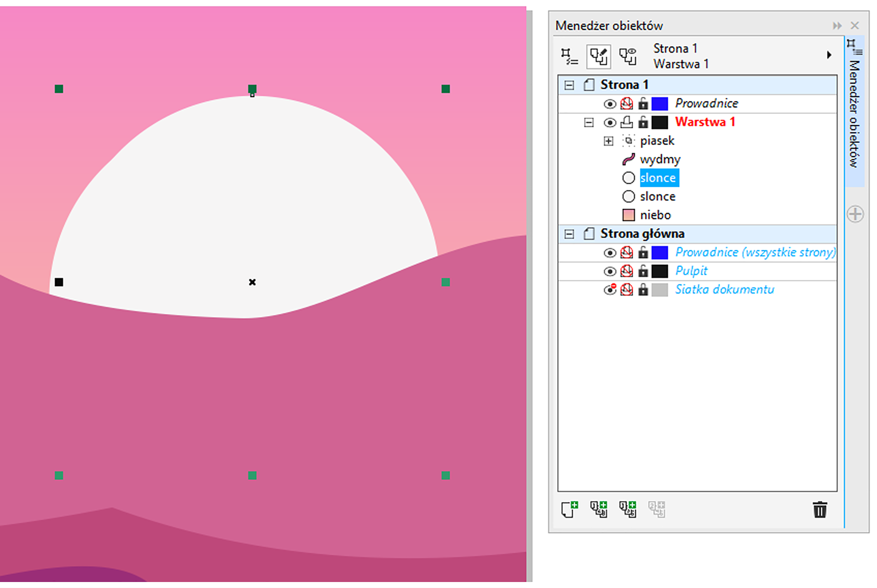877x588 pixels.
Task: Click the plus icon on the docker sidebar
Action: pyautogui.click(x=855, y=214)
